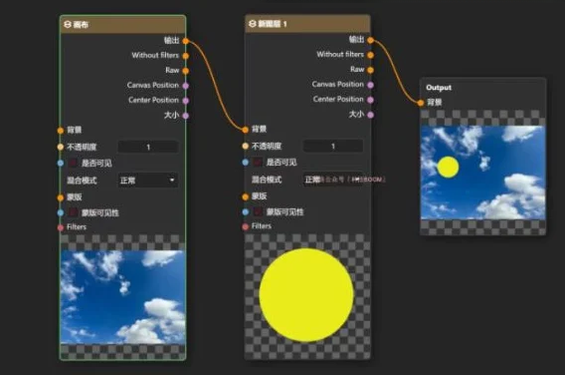The image size is (565, 375).
Task: Click 不透明度 value field in 新图层 1 node
Action: coord(333,146)
